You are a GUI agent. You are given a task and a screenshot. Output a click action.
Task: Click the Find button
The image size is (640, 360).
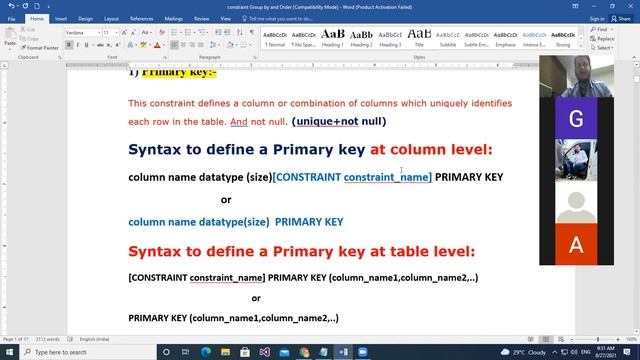click(x=599, y=29)
